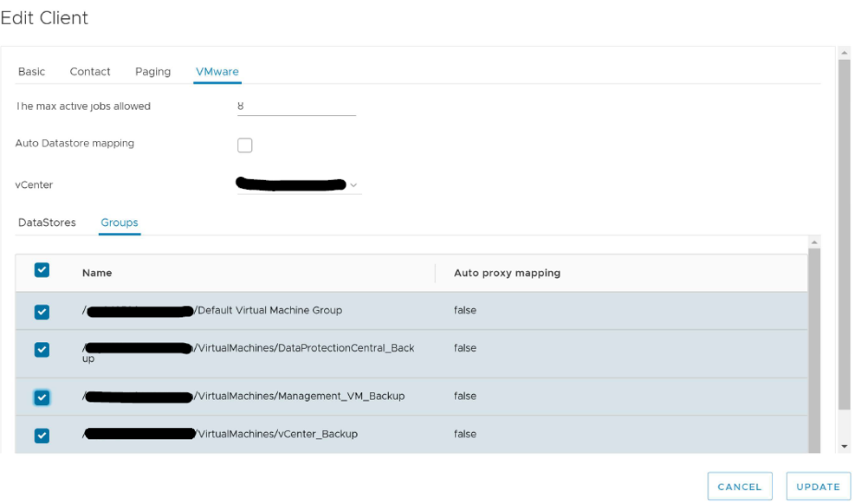Edit the max active jobs allowed value

point(295,106)
